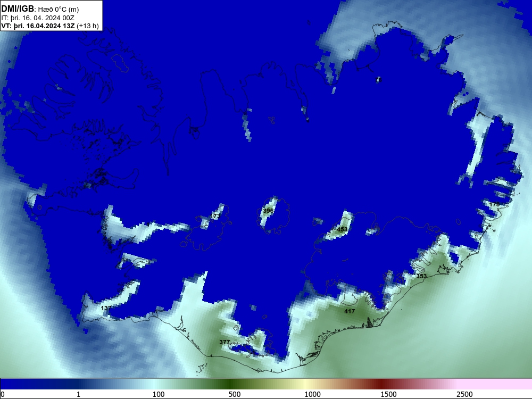
Task: Click the map value label 137
Action: pos(106,308)
